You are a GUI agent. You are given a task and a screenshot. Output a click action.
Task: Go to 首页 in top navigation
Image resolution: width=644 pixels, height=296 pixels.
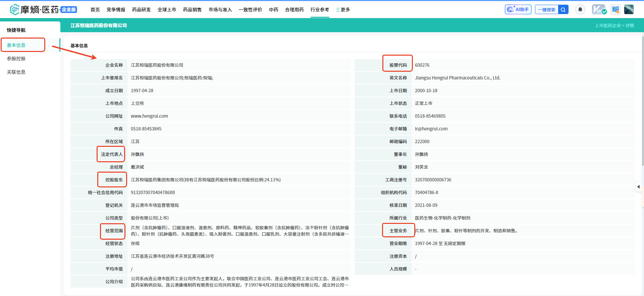click(95, 10)
